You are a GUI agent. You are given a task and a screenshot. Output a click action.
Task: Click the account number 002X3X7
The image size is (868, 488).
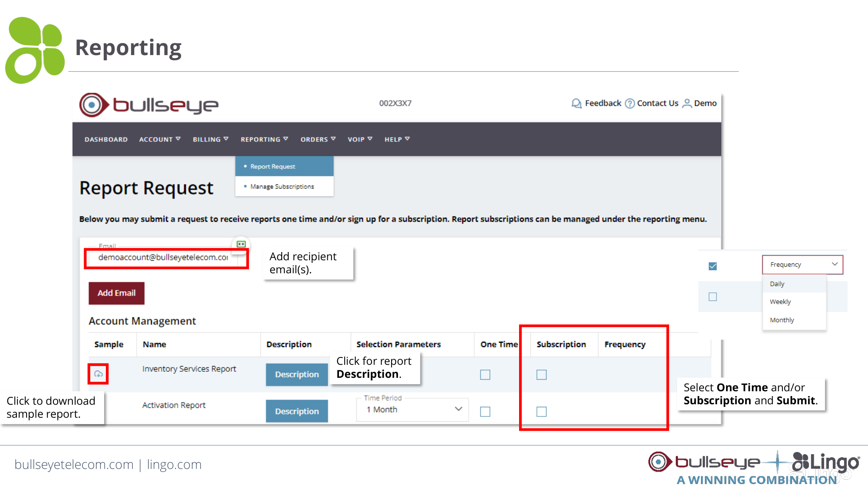click(395, 103)
